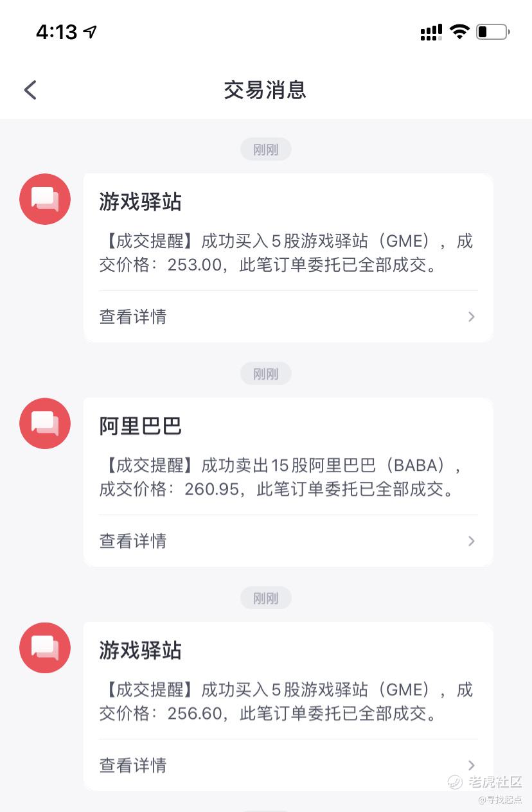Select the first 游戏驿站 card title
The width and height of the screenshot is (532, 812).
[140, 202]
